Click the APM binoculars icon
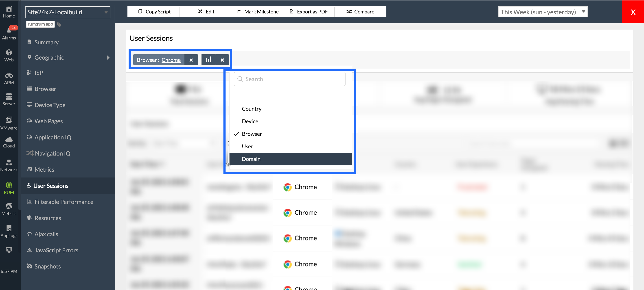Viewport: 644px width, 290px height. 9,76
